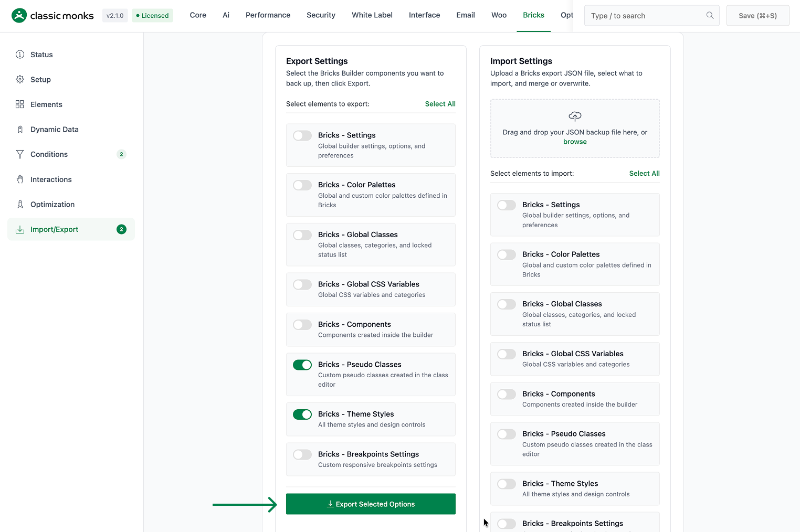Open Optimization in the sidebar
The height and width of the screenshot is (532, 800).
[71, 205]
